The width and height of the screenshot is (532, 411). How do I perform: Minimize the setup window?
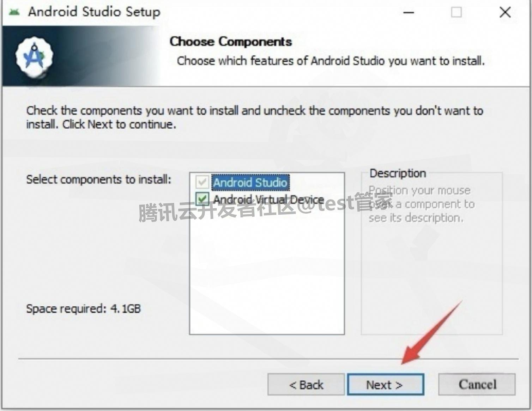pos(409,12)
